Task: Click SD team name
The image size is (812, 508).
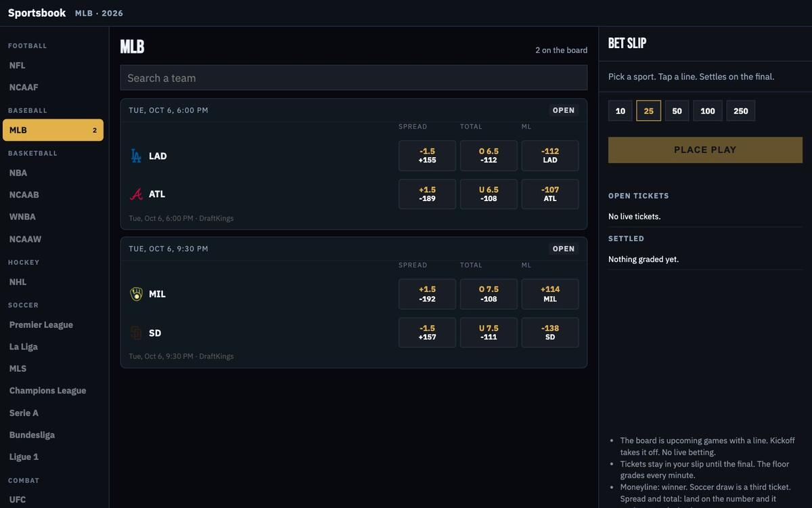Action: point(155,333)
